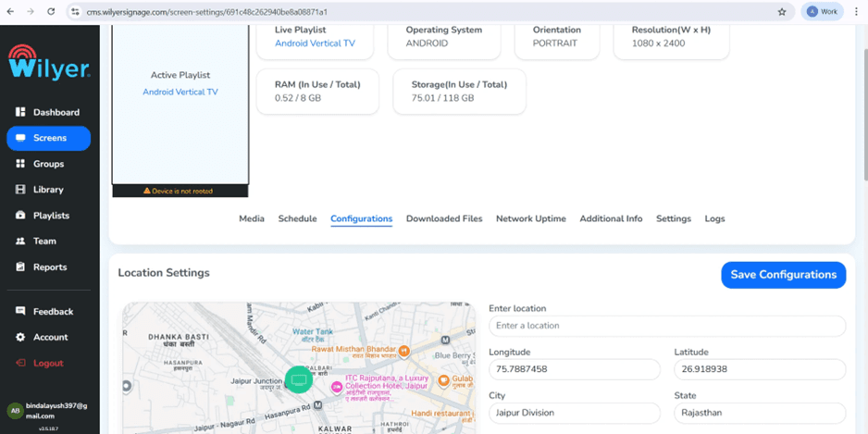The height and width of the screenshot is (434, 868).
Task: Switch to the Logs tab
Action: click(x=714, y=218)
